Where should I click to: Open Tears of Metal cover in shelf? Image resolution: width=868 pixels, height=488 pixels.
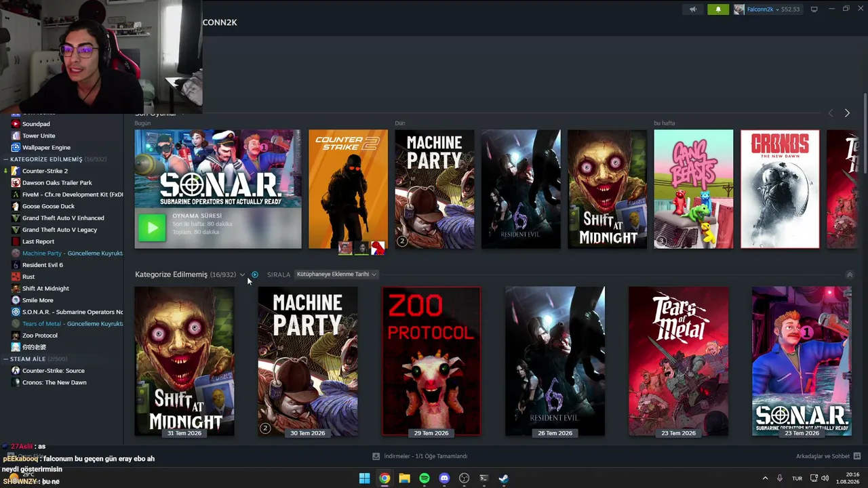[678, 361]
